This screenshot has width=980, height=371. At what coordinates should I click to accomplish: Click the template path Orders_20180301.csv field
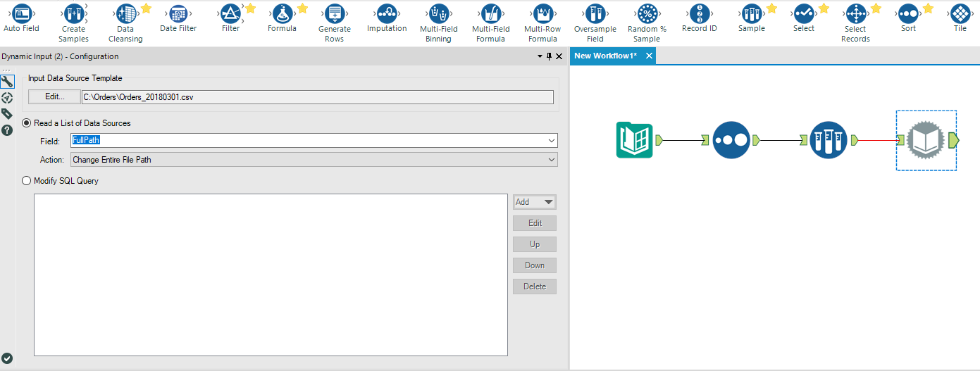[x=317, y=97]
